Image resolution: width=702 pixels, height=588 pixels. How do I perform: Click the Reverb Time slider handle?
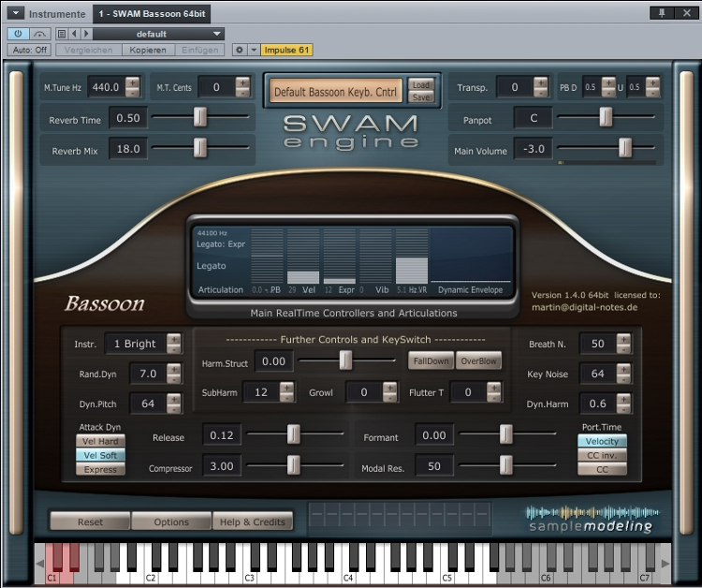pyautogui.click(x=200, y=116)
